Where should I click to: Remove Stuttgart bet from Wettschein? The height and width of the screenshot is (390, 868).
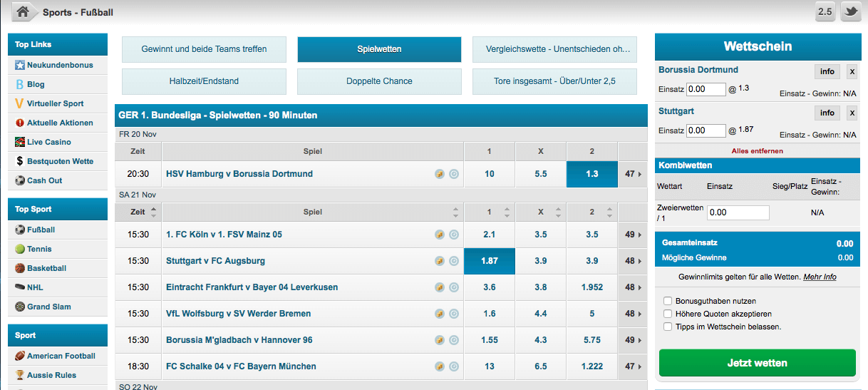852,113
